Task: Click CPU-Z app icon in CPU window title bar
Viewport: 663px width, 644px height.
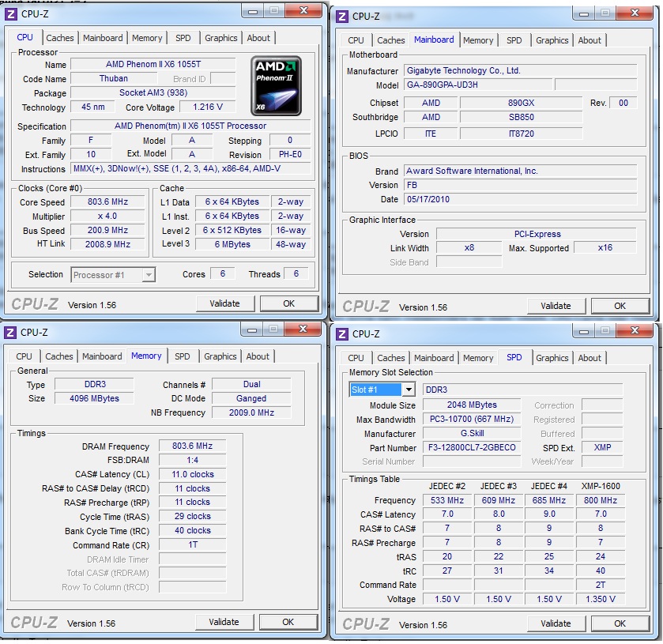Action: 11,14
